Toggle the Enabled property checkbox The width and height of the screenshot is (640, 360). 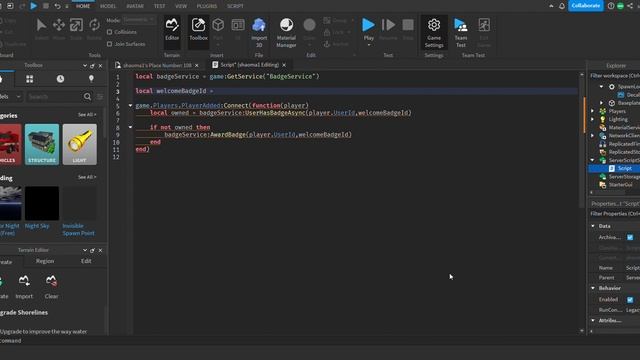pos(630,300)
